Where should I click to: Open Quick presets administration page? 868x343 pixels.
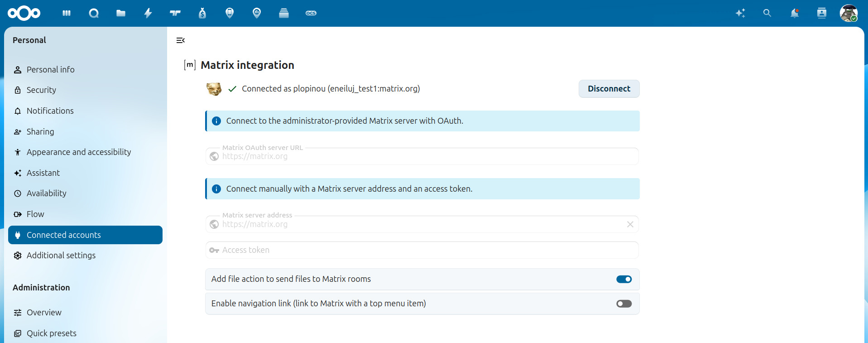(85, 333)
